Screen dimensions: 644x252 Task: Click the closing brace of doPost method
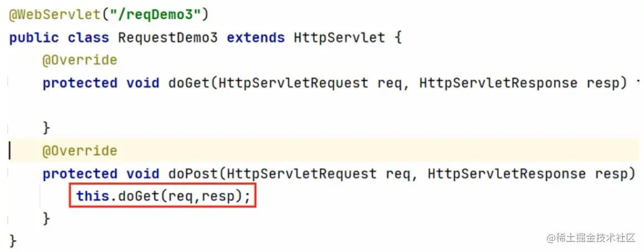47,219
